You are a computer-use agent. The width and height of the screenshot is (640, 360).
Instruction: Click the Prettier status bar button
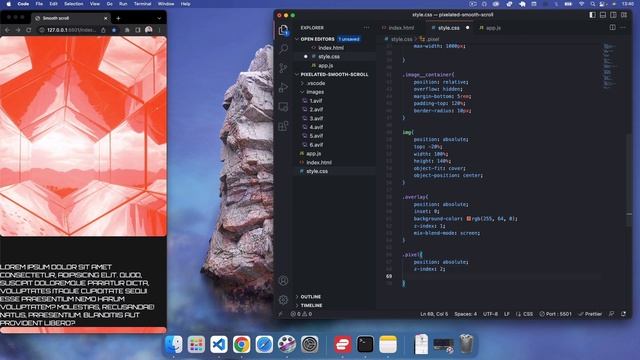590,314
